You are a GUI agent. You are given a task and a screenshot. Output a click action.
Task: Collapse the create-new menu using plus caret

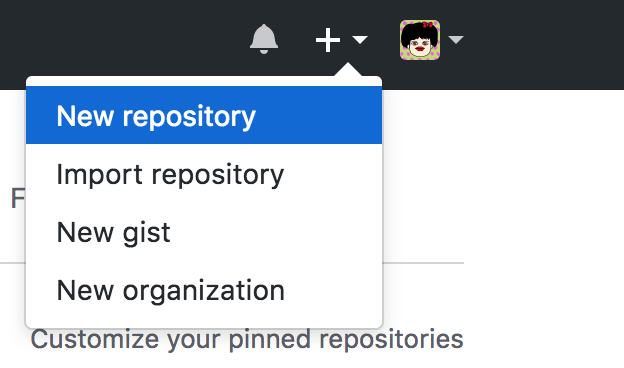[x=360, y=40]
